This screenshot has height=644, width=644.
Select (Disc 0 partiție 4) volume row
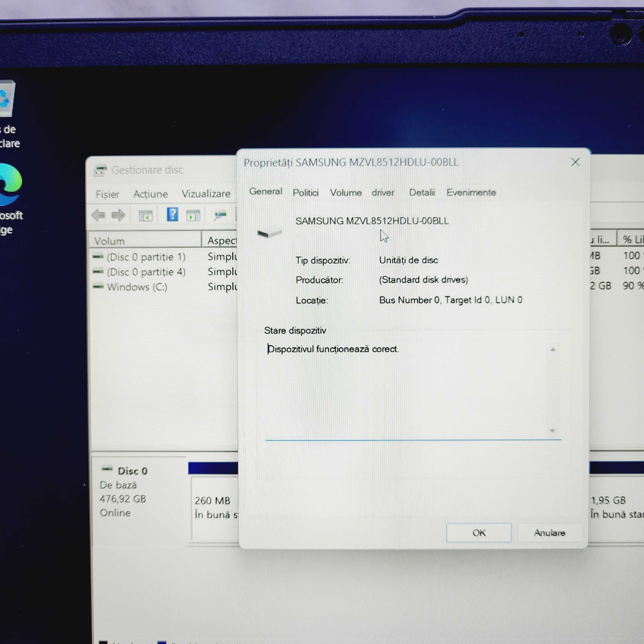(x=140, y=272)
